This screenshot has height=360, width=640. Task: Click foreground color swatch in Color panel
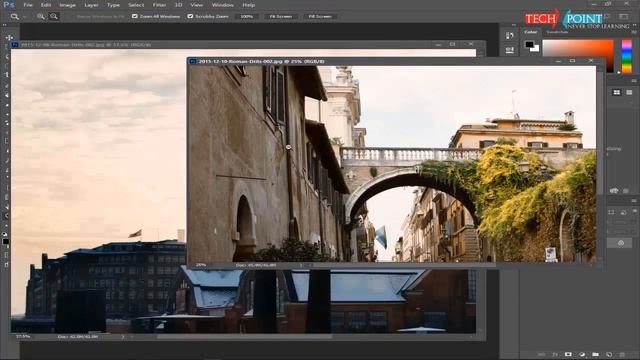coord(529,44)
